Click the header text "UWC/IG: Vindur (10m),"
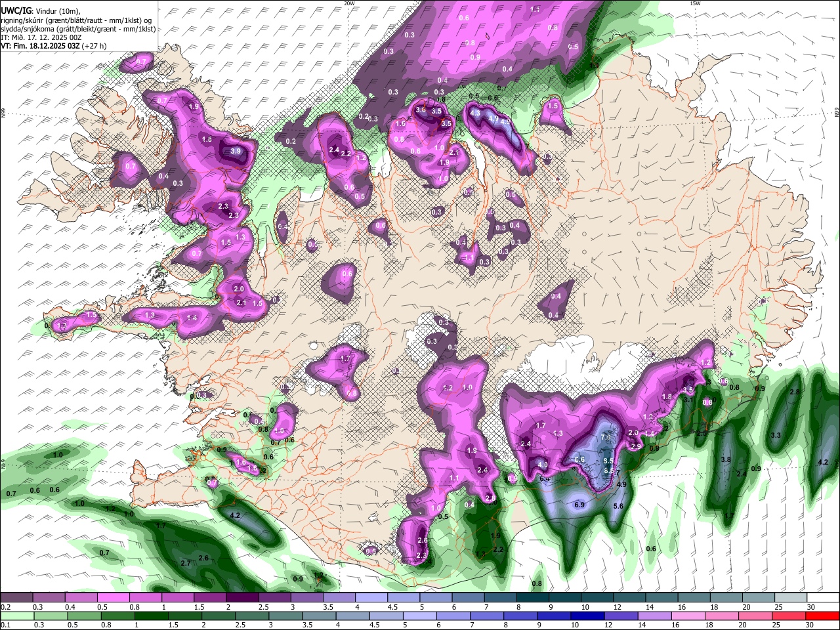The height and width of the screenshot is (630, 840). click(x=39, y=10)
